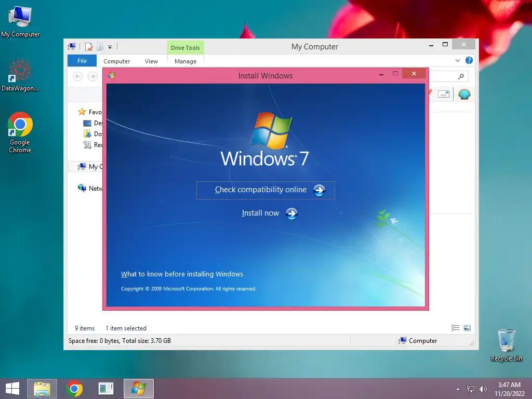Select Network in the navigation pane
The height and width of the screenshot is (399, 532).
[x=90, y=188]
